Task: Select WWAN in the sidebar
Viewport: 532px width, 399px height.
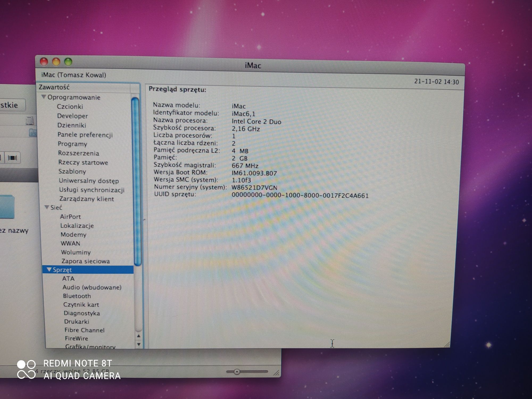Action: pos(70,244)
